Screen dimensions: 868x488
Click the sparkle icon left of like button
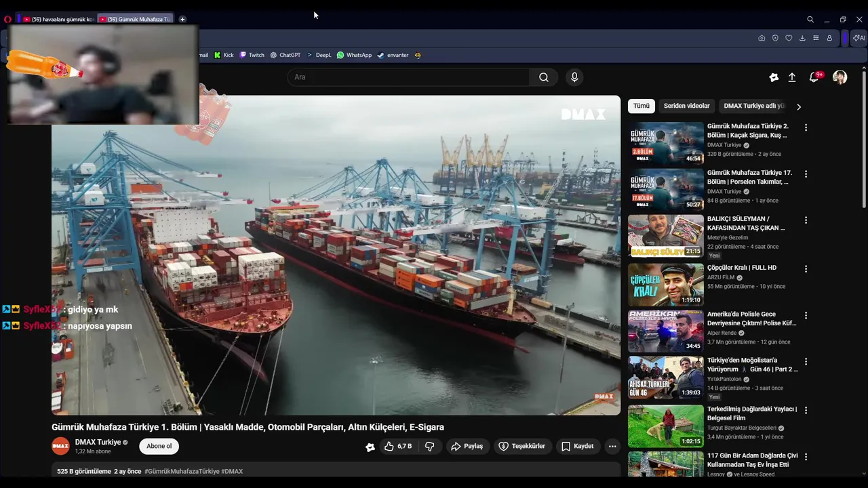coord(370,447)
